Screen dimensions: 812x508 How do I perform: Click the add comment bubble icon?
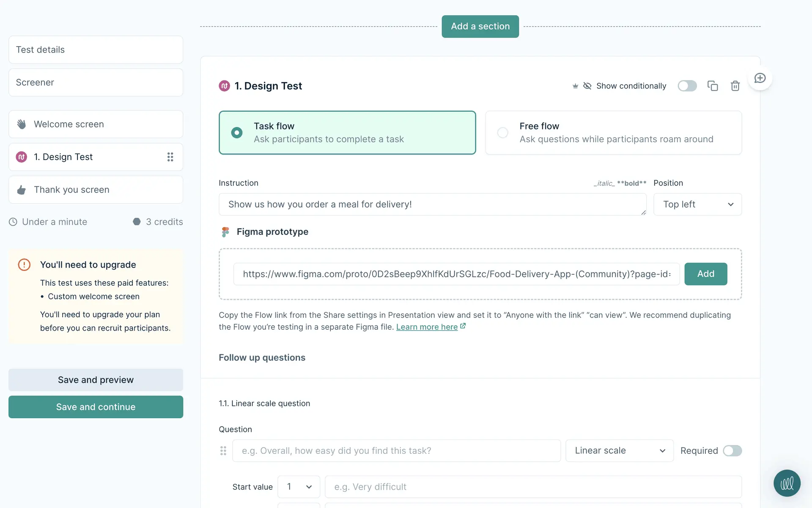click(760, 78)
